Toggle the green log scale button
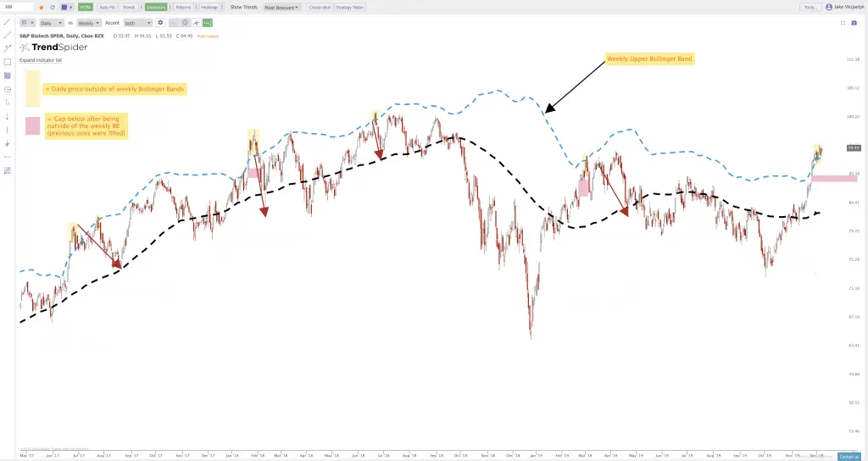The width and height of the screenshot is (868, 461). (207, 23)
